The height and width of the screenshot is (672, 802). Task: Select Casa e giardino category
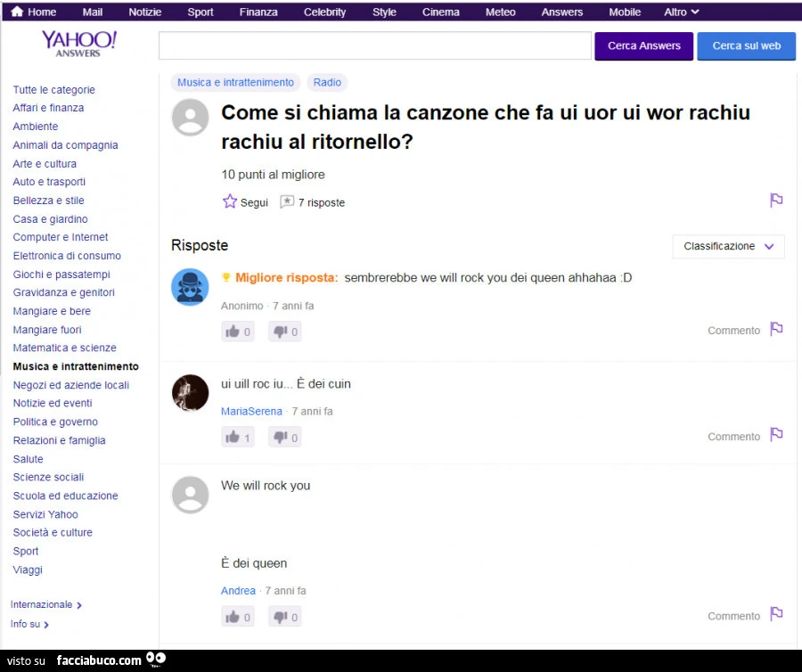50,219
